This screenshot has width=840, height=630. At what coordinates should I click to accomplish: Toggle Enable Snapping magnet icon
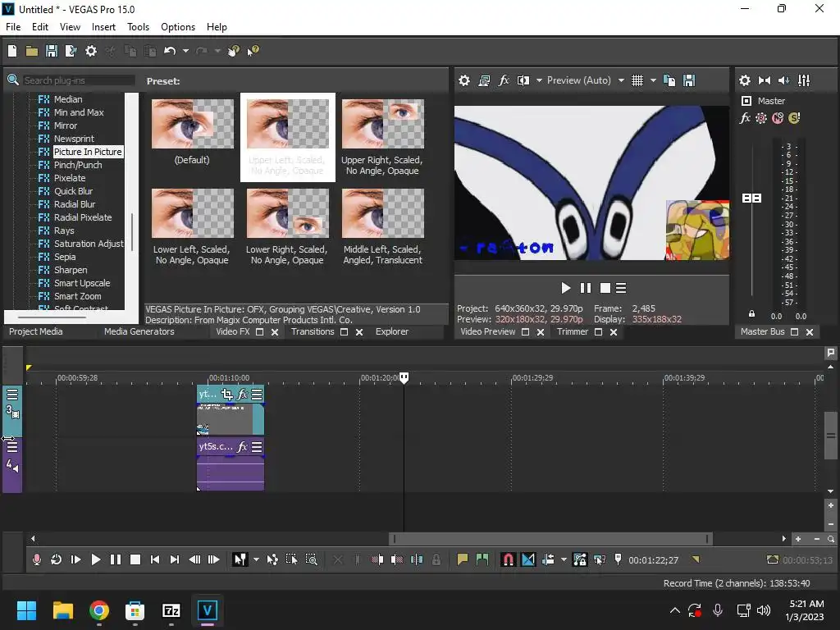tap(508, 559)
